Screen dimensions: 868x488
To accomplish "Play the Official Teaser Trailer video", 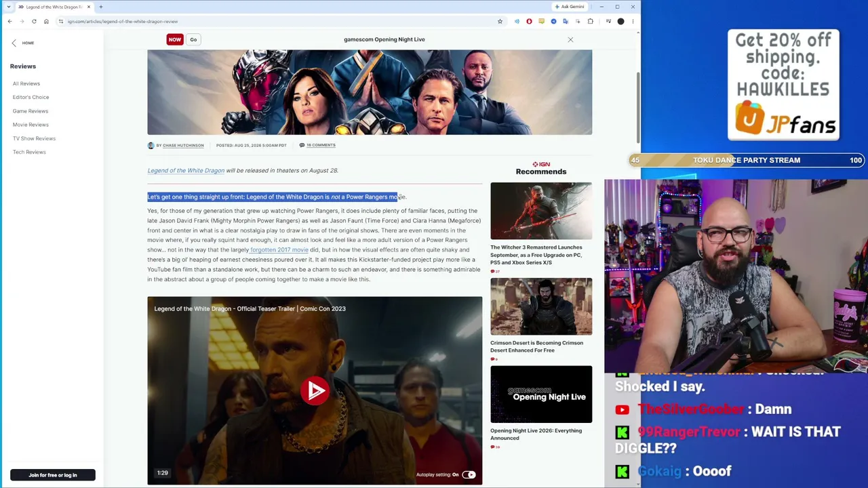I will coord(315,391).
